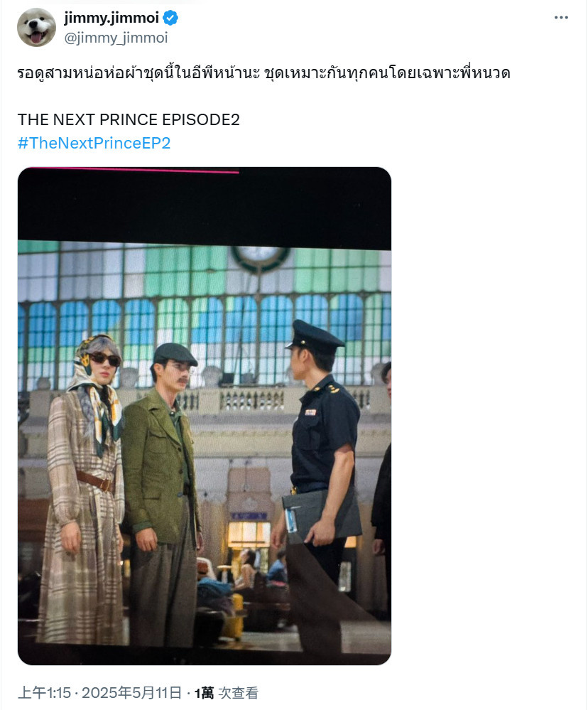Viewport: 588px width, 710px height.
Task: Click the THE NEXT PRINCE EPISODE2 text
Action: [129, 119]
